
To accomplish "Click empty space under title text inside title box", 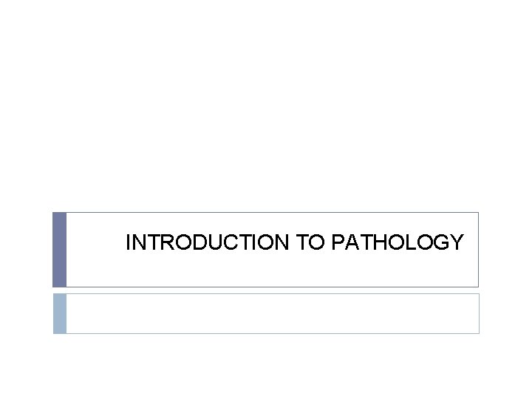I will 294,270.
